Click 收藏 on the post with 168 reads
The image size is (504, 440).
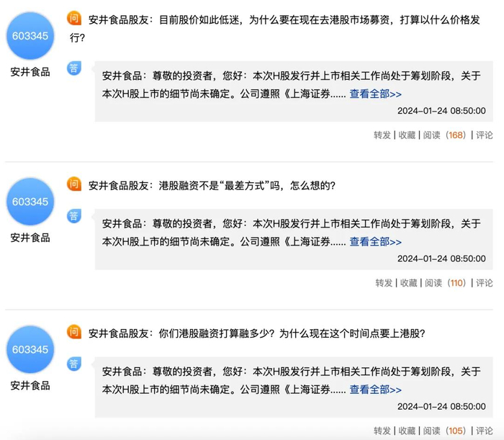click(x=407, y=135)
